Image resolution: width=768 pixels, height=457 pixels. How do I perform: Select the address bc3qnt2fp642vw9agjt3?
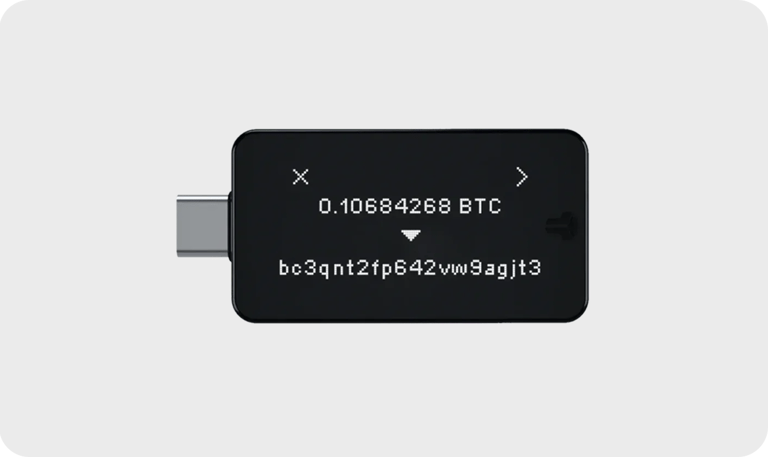click(410, 269)
